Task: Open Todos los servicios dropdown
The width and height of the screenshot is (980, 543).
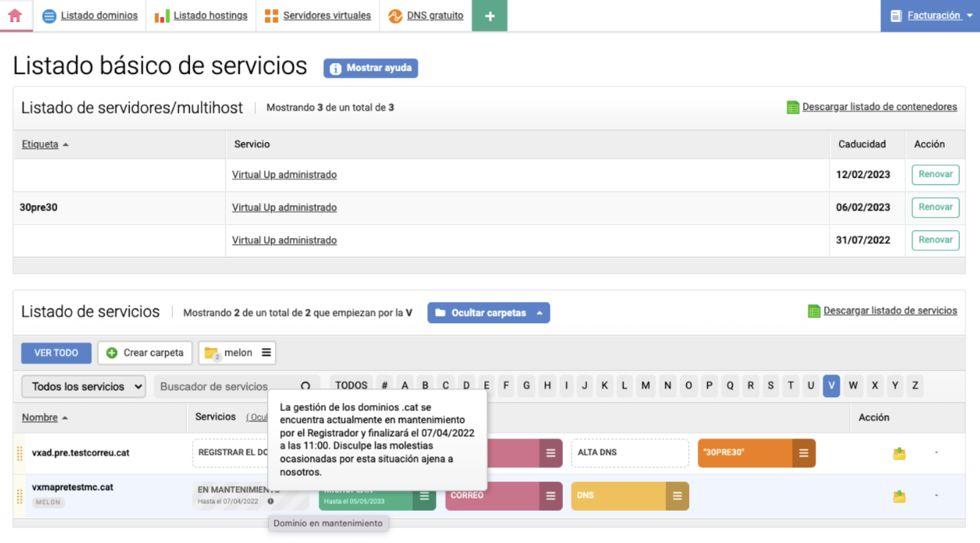Action: coord(84,387)
